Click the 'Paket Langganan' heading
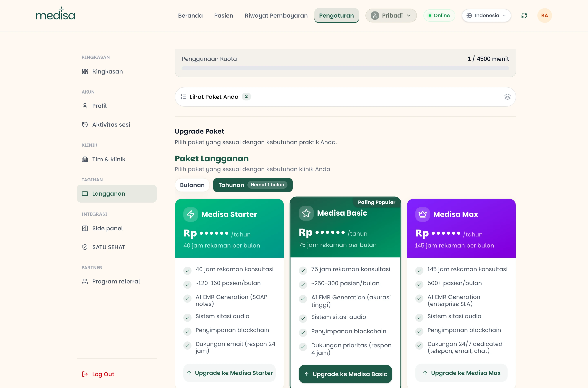This screenshot has width=588, height=388. (x=212, y=158)
